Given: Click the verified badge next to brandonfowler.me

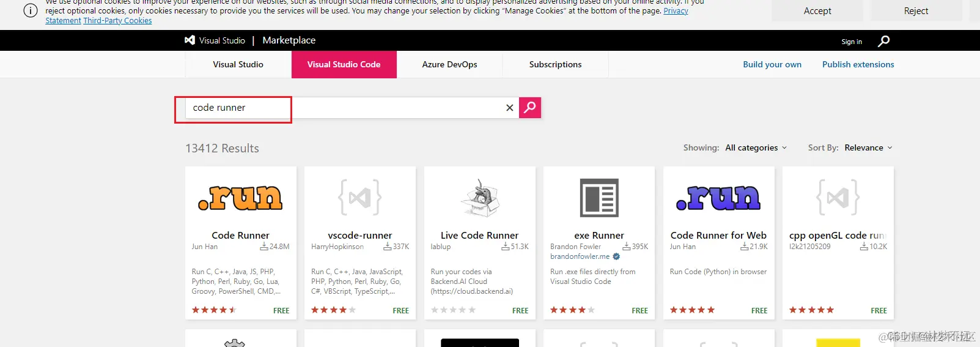Looking at the screenshot, I should (x=616, y=256).
